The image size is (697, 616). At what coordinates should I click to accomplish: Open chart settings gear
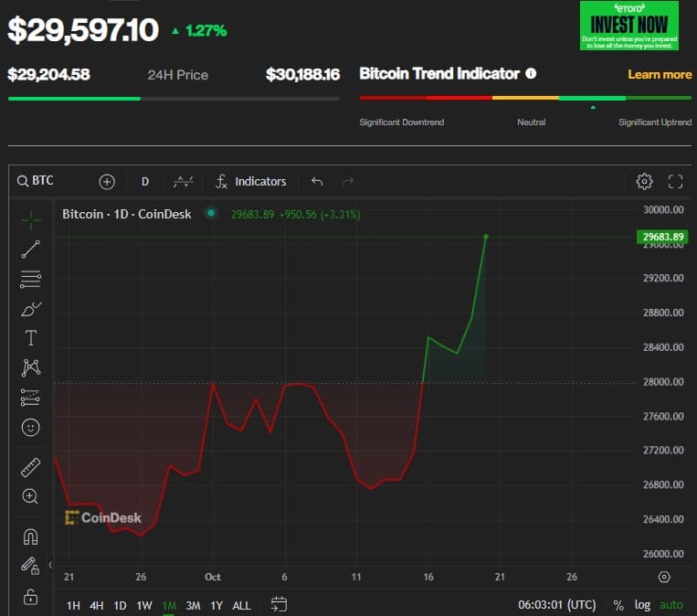pos(644,182)
